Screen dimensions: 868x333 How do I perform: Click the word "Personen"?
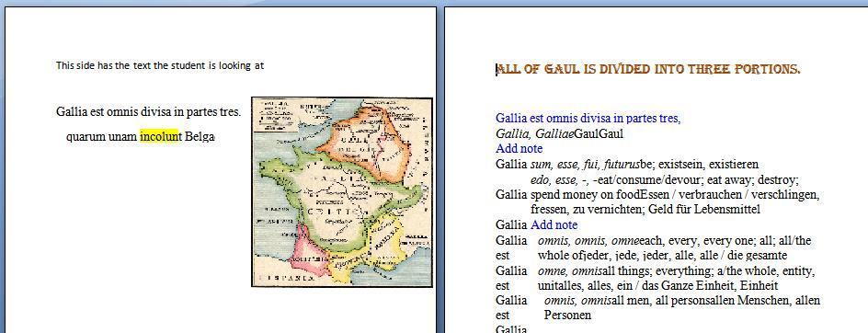pyautogui.click(x=567, y=316)
